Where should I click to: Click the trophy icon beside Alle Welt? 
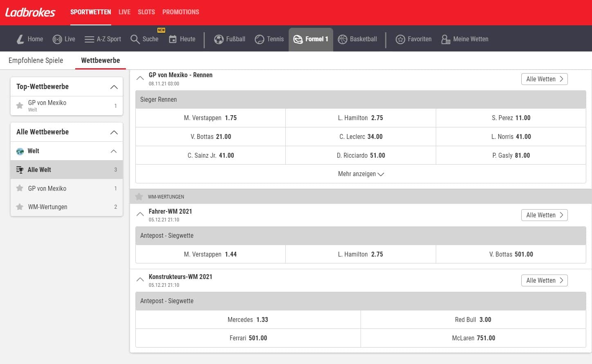pyautogui.click(x=20, y=170)
